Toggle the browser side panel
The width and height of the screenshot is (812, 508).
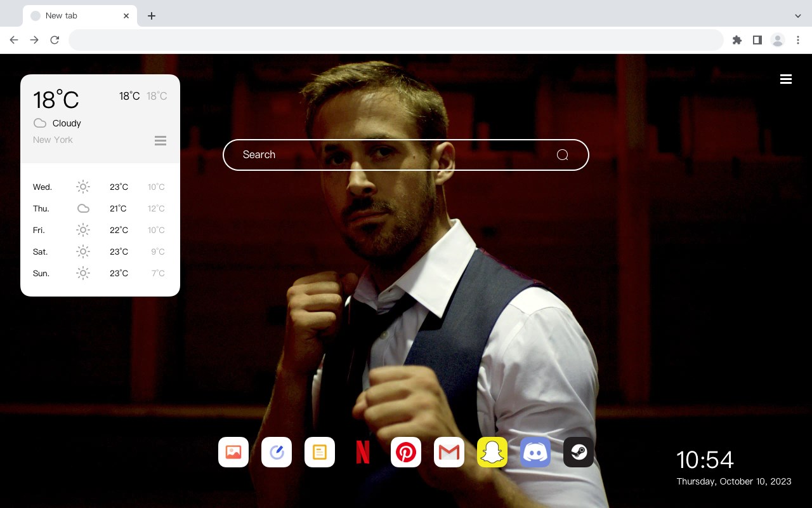757,40
